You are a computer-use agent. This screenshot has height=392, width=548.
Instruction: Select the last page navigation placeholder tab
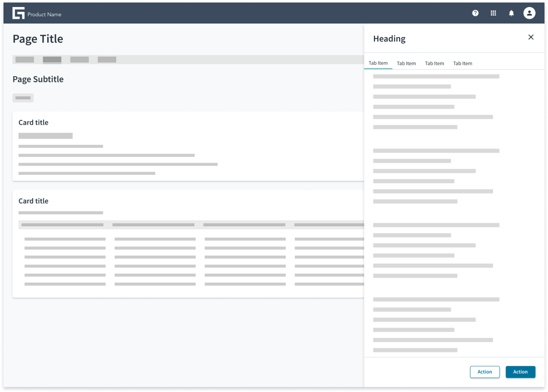coord(107,60)
